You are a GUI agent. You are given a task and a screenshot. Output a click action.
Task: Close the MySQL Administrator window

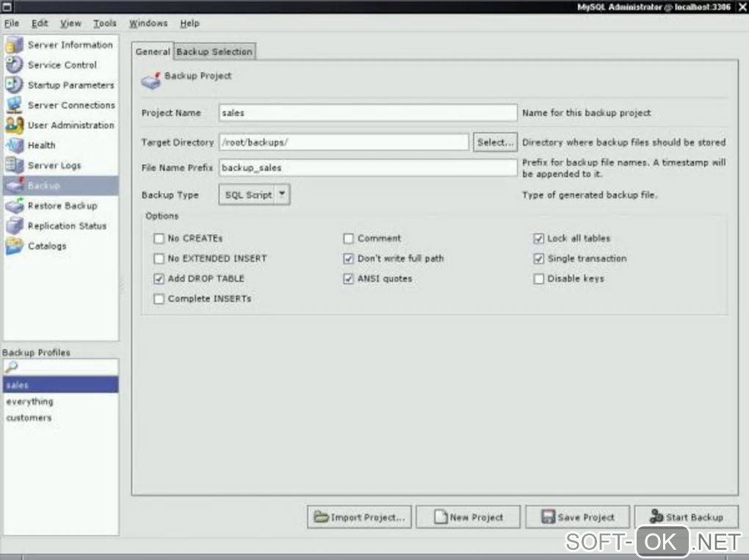(742, 7)
